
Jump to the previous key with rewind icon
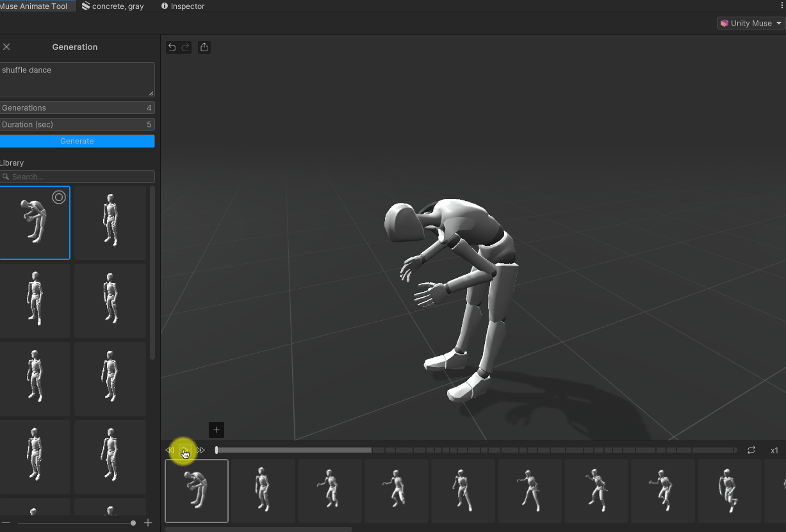pyautogui.click(x=170, y=450)
